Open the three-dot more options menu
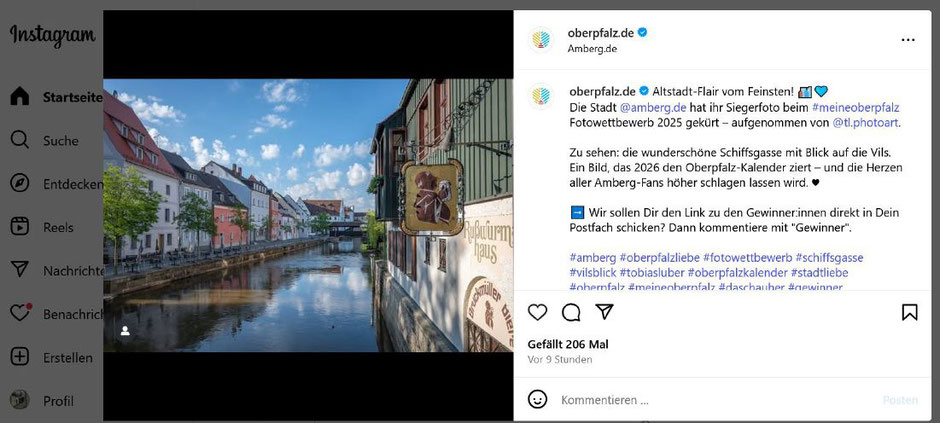The image size is (940, 423). (x=908, y=40)
